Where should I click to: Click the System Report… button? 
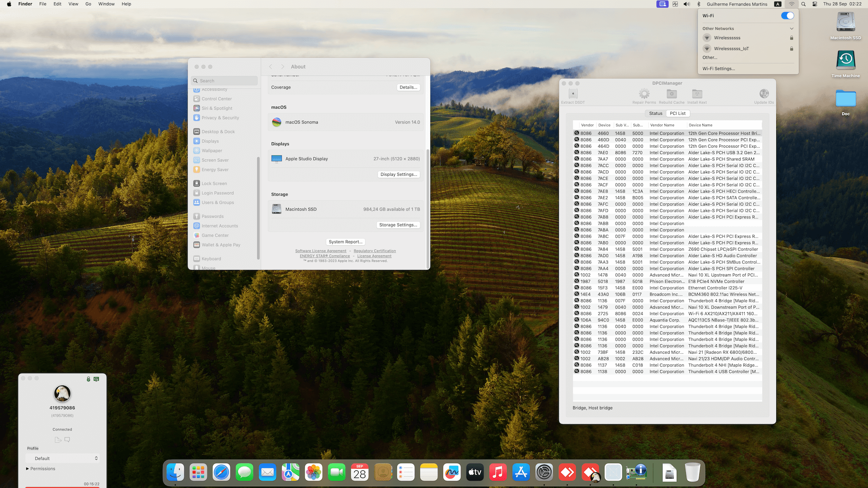(x=345, y=242)
